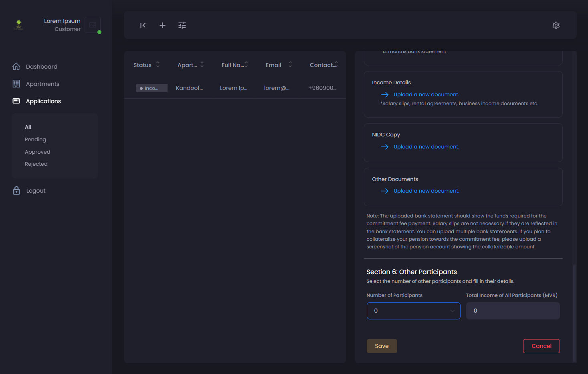Viewport: 588px width, 374px height.
Task: Sort table by Apartment column
Action: click(202, 65)
